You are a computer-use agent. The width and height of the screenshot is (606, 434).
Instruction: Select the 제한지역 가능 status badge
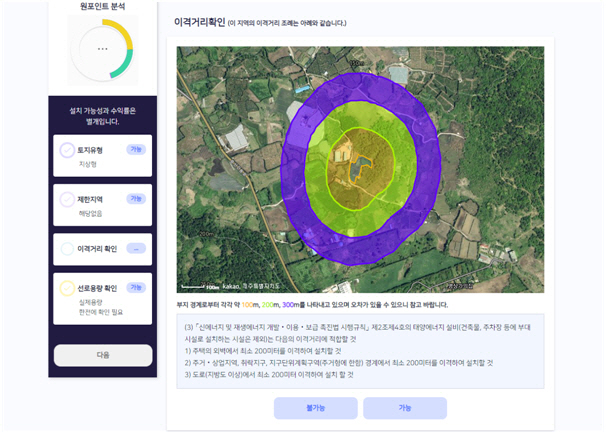click(136, 199)
